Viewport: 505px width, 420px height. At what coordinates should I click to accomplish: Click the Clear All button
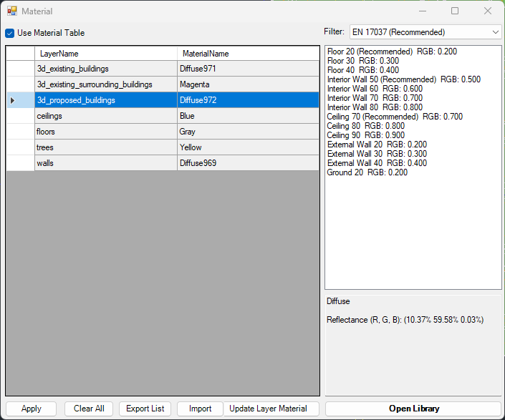point(89,409)
